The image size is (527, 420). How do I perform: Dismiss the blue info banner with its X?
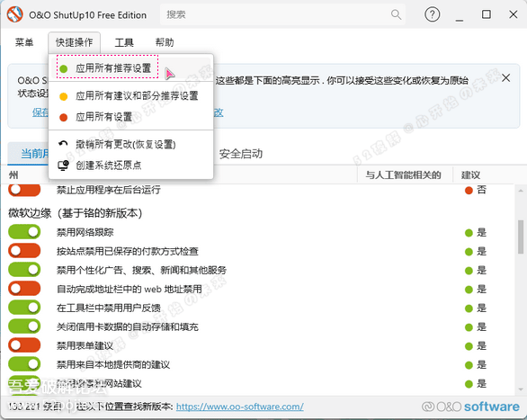[x=505, y=78]
